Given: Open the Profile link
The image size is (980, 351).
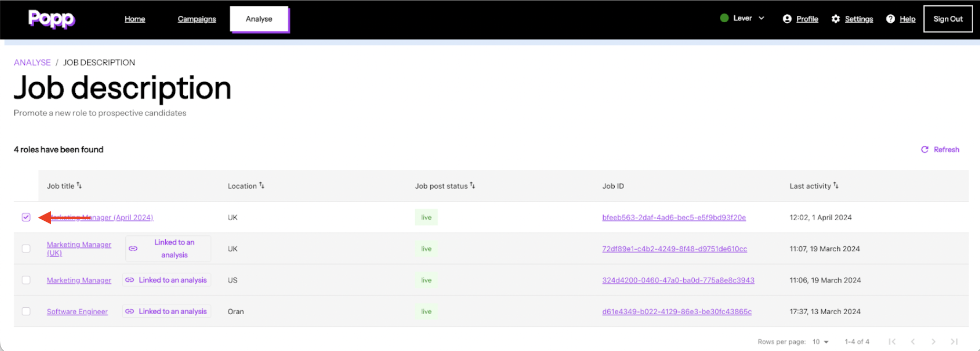Looking at the screenshot, I should [807, 19].
